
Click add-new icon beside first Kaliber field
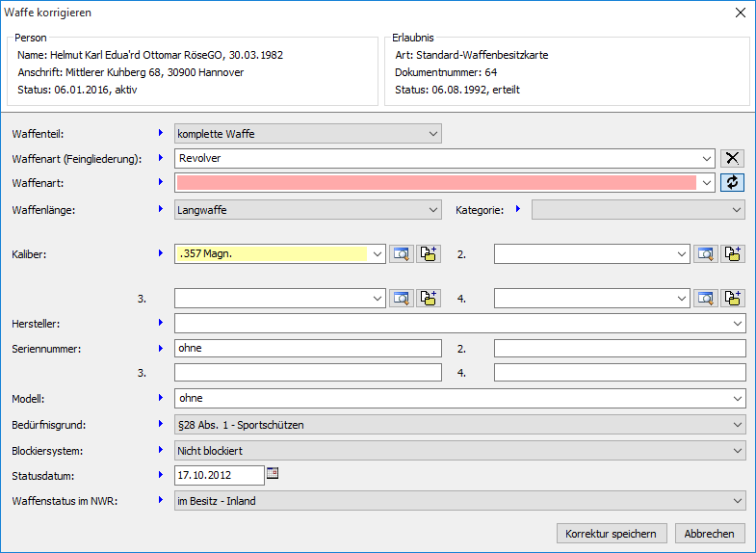(x=429, y=253)
